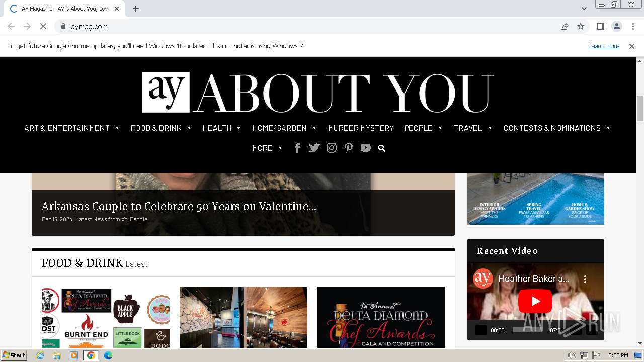This screenshot has height=362, width=644.
Task: Open File Explorer from taskbar
Action: coord(57,355)
